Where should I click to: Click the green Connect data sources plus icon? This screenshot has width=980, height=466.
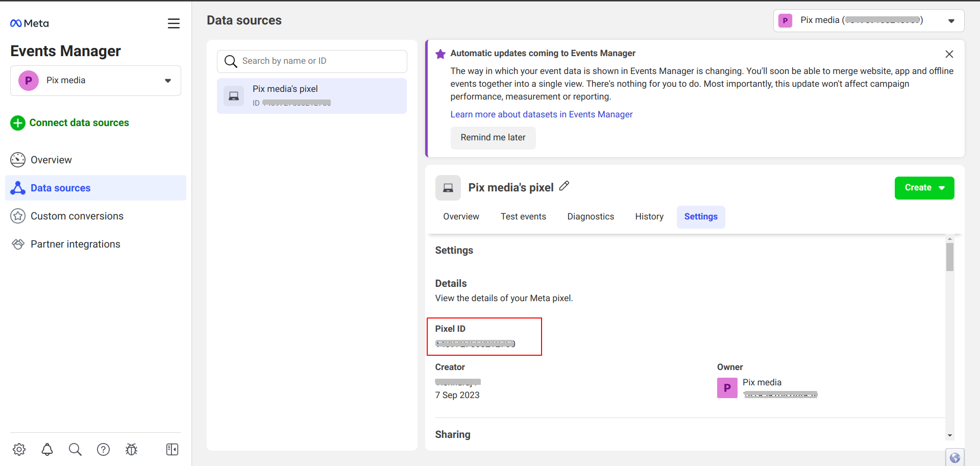click(18, 123)
